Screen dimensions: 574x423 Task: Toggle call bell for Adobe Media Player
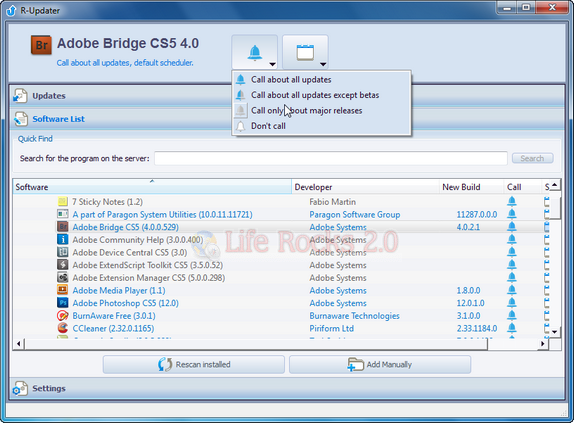[x=512, y=290]
